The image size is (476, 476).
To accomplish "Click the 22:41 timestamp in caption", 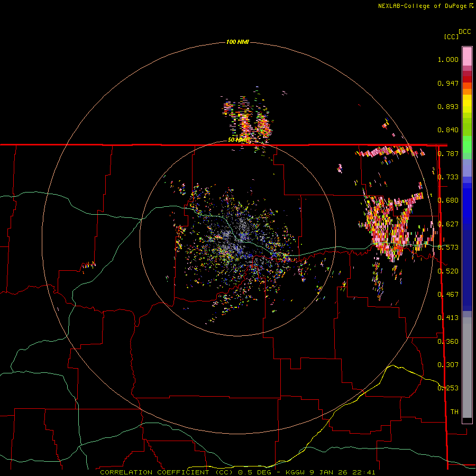I will coord(364,472).
